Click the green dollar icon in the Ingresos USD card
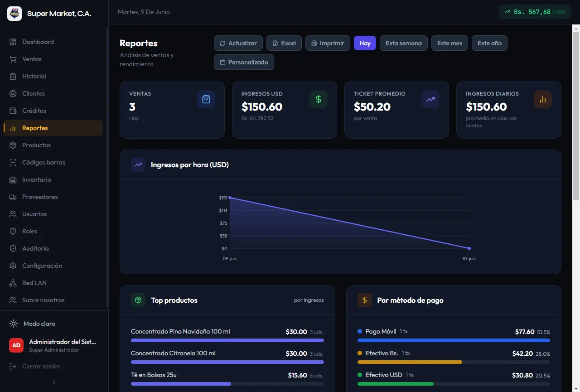580x392 pixels. [x=319, y=99]
